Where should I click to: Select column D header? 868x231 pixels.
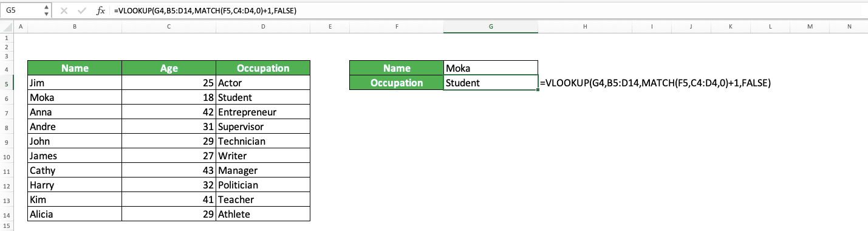(262, 27)
